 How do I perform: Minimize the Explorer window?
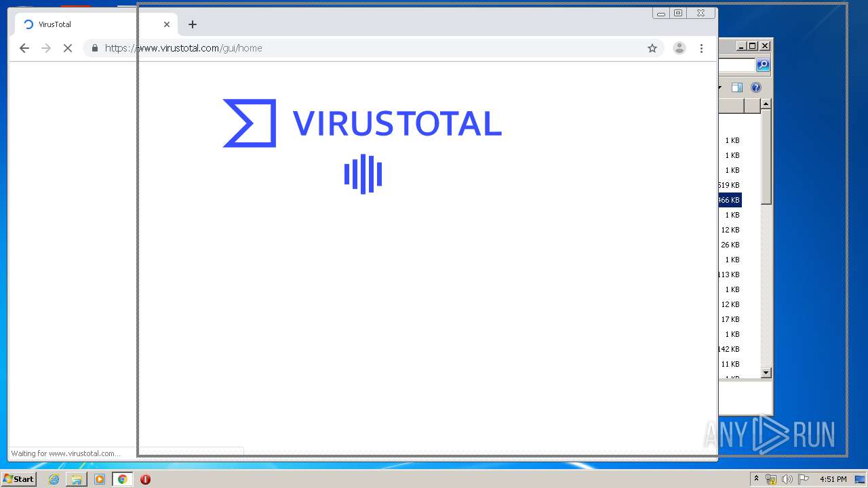click(741, 46)
